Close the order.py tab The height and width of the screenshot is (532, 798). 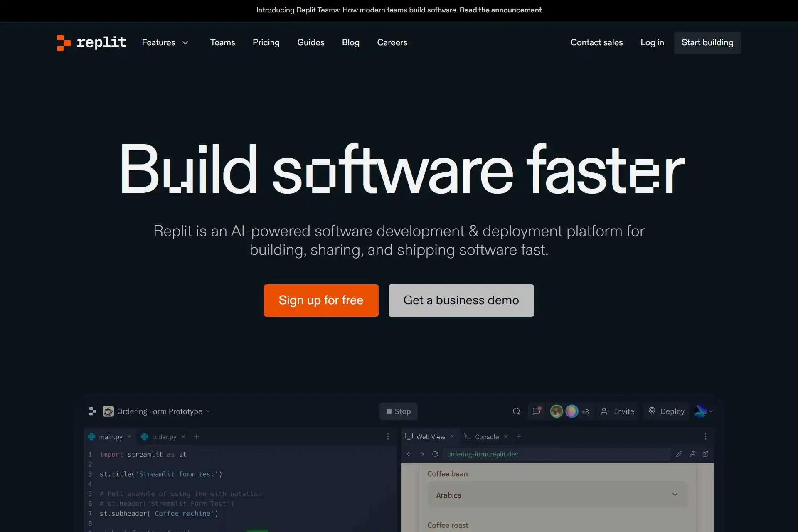point(183,436)
